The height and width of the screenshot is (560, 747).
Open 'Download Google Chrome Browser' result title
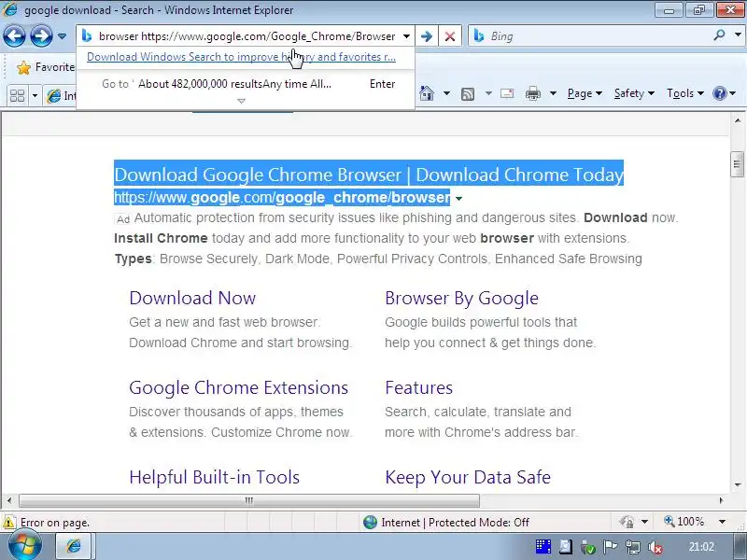tap(369, 175)
